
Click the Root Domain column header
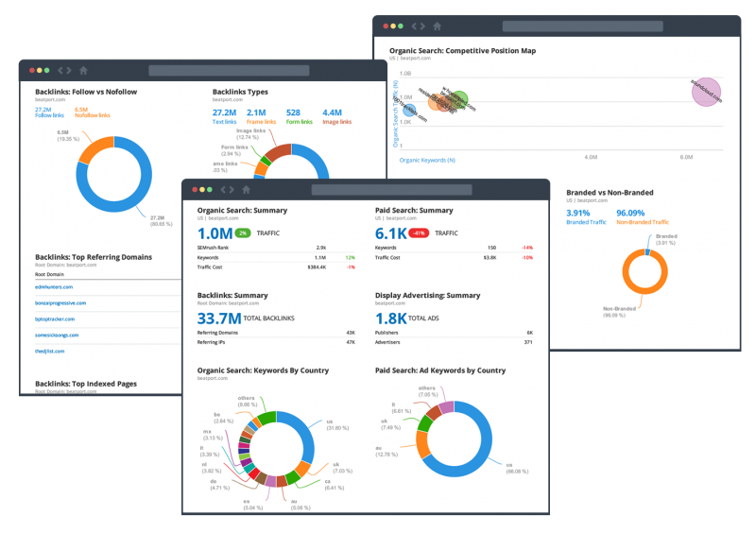click(x=49, y=274)
